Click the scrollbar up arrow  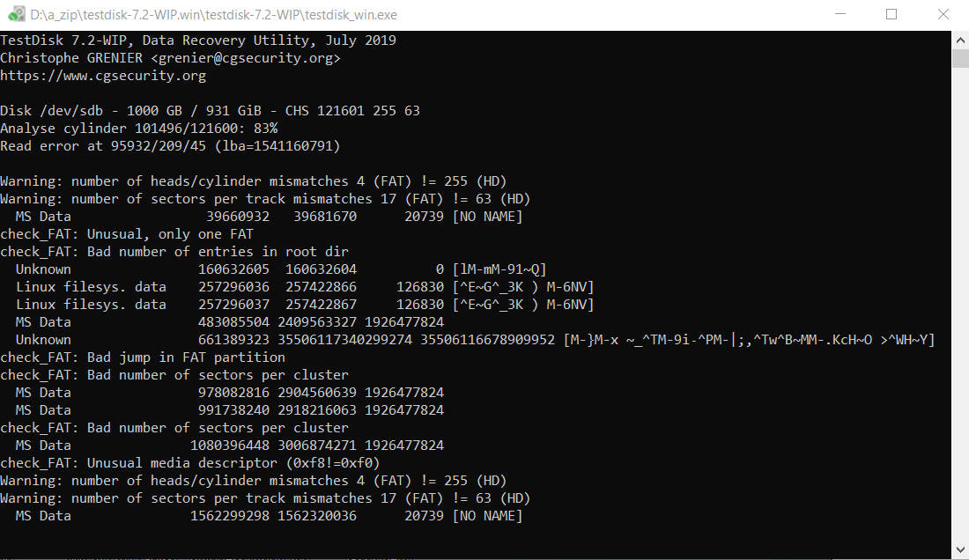point(960,41)
